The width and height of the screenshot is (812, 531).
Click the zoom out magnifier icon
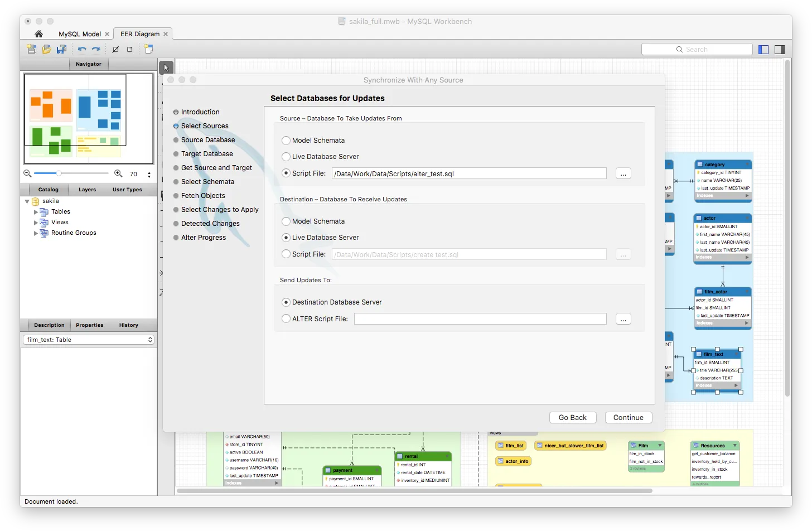[27, 173]
